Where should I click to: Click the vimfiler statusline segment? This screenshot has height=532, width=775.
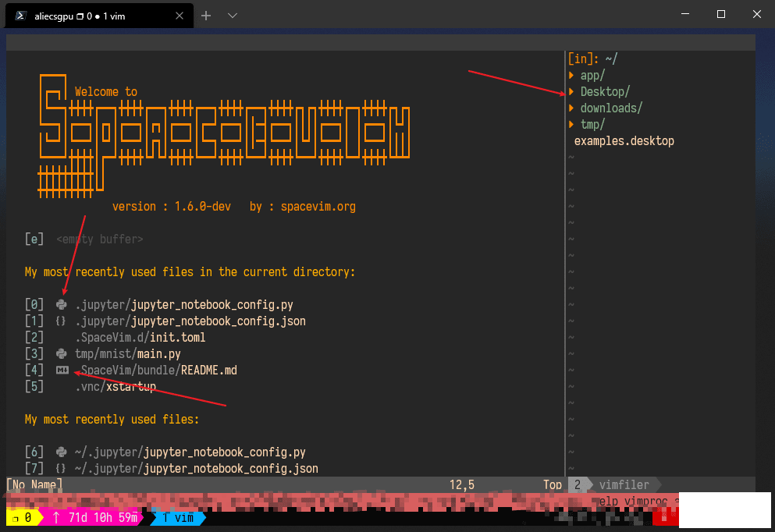coord(624,484)
